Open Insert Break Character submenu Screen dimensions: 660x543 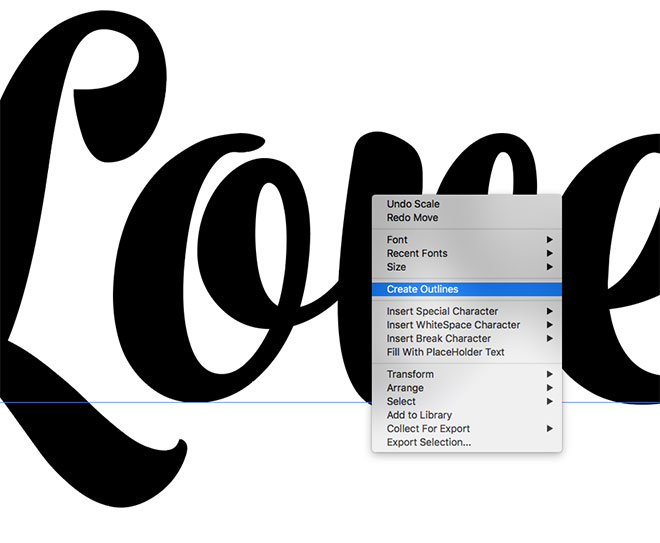click(x=438, y=339)
